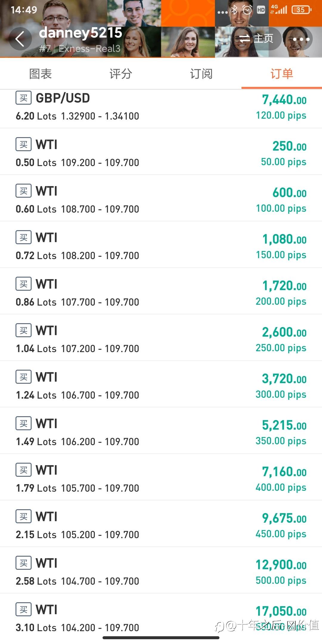Open the danney5215 profile name
322x644 pixels.
80,32
